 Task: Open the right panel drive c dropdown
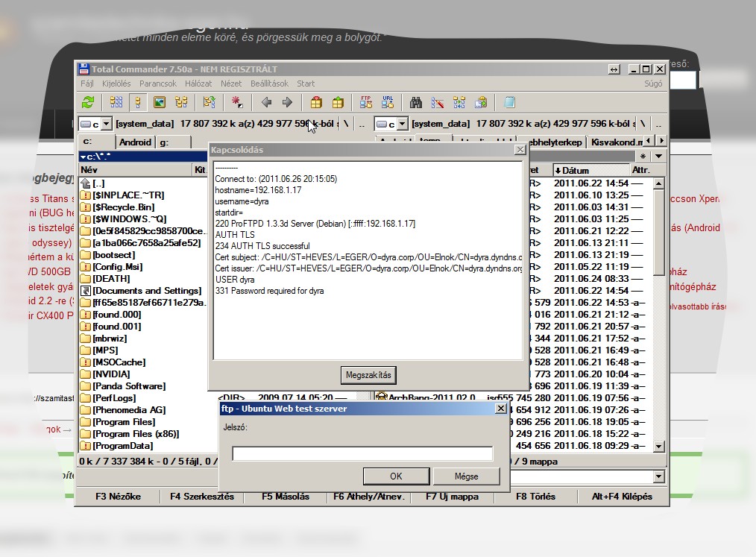[403, 124]
